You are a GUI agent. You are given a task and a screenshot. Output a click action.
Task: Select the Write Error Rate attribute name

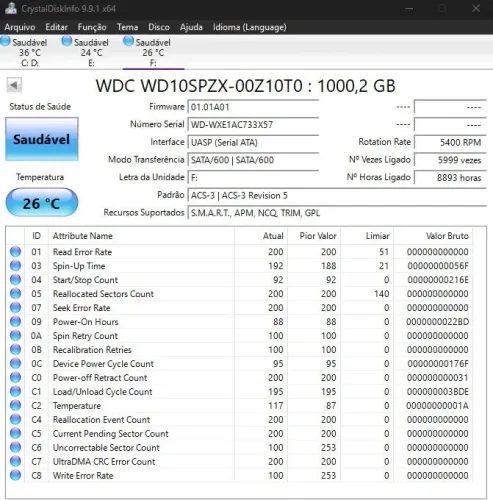click(83, 476)
